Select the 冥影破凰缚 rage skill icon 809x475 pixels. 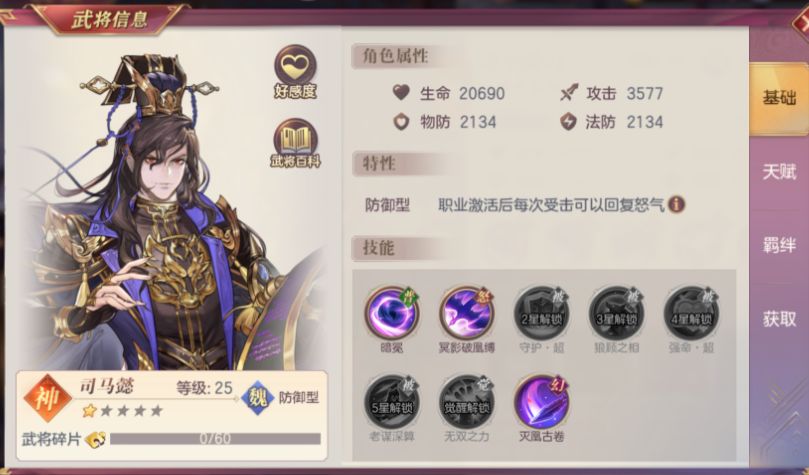click(x=466, y=313)
